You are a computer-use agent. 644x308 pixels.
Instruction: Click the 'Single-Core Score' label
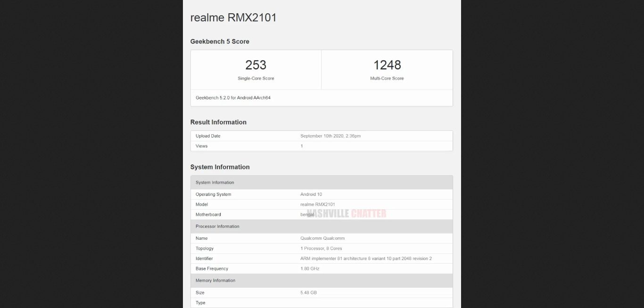tap(256, 79)
